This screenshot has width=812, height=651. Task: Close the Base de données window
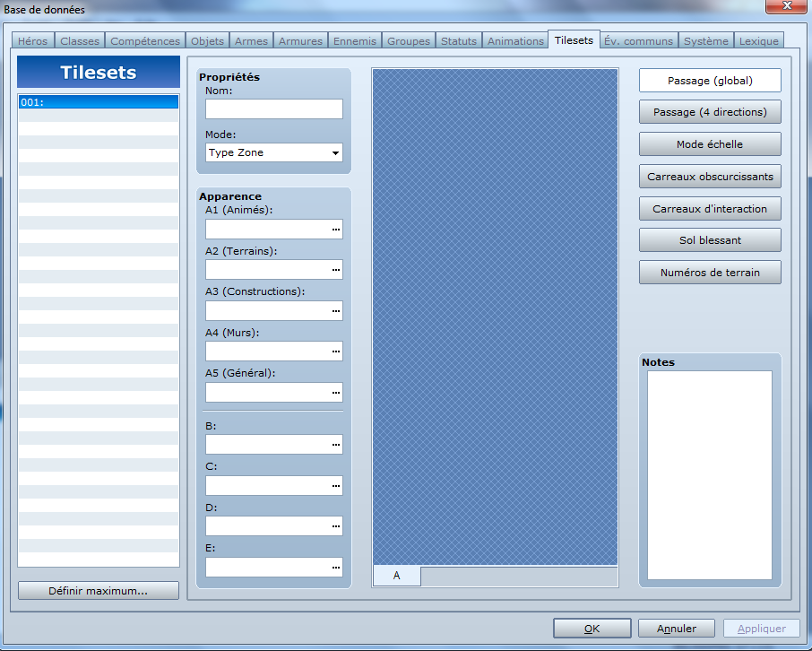786,5
